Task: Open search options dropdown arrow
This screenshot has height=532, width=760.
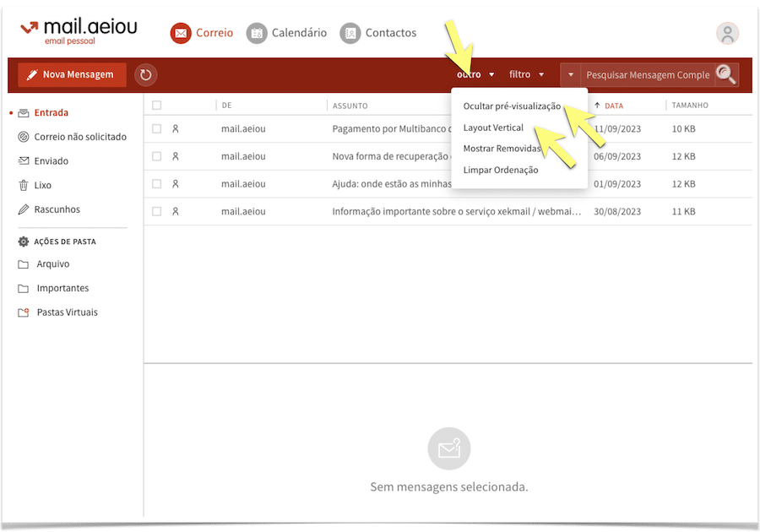Action: (x=571, y=74)
